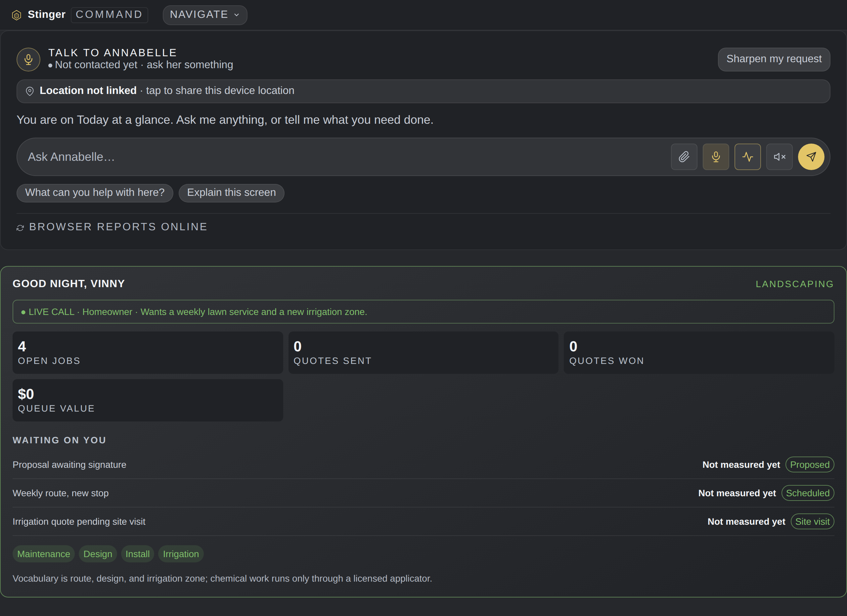Viewport: 847px width, 616px height.
Task: Open the LIVE CALL homeowner banner
Action: [x=423, y=312]
